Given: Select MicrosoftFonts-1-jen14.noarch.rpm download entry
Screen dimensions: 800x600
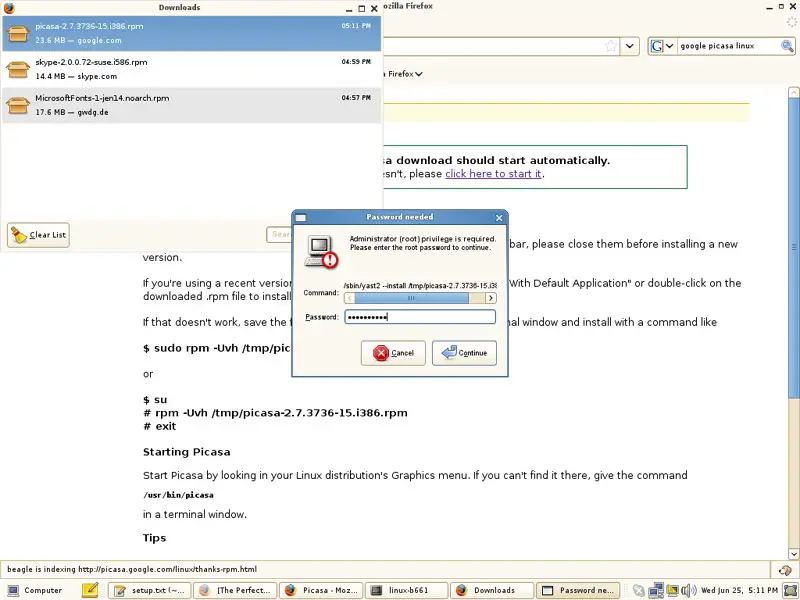Looking at the screenshot, I should coord(191,105).
